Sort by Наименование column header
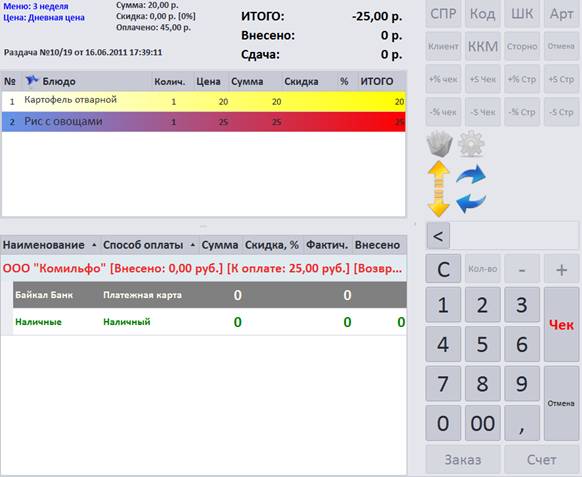Screen dimensions: 582x477 tap(50, 245)
